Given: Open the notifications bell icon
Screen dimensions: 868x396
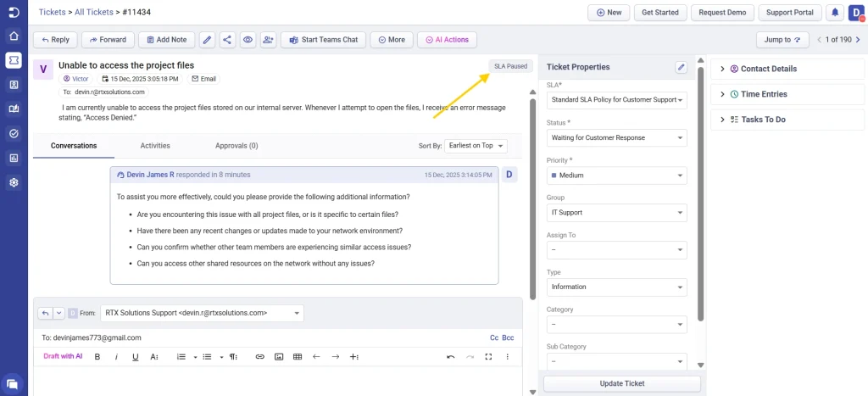Looking at the screenshot, I should tap(835, 13).
